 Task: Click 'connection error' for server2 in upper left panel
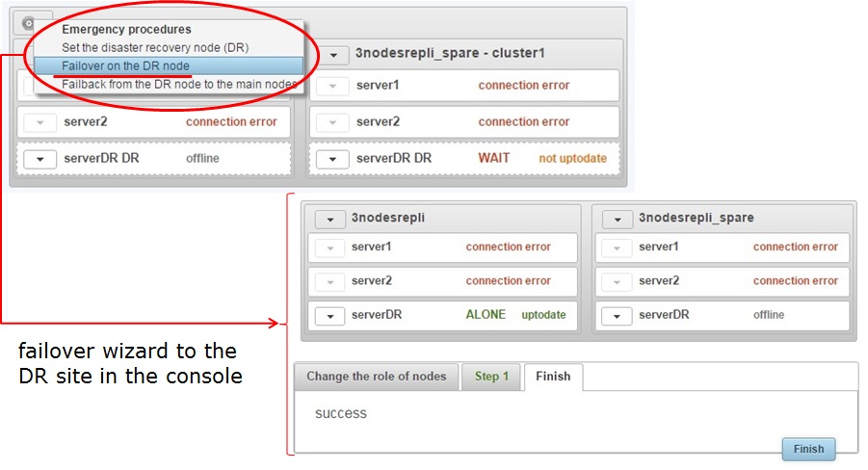pos(231,121)
